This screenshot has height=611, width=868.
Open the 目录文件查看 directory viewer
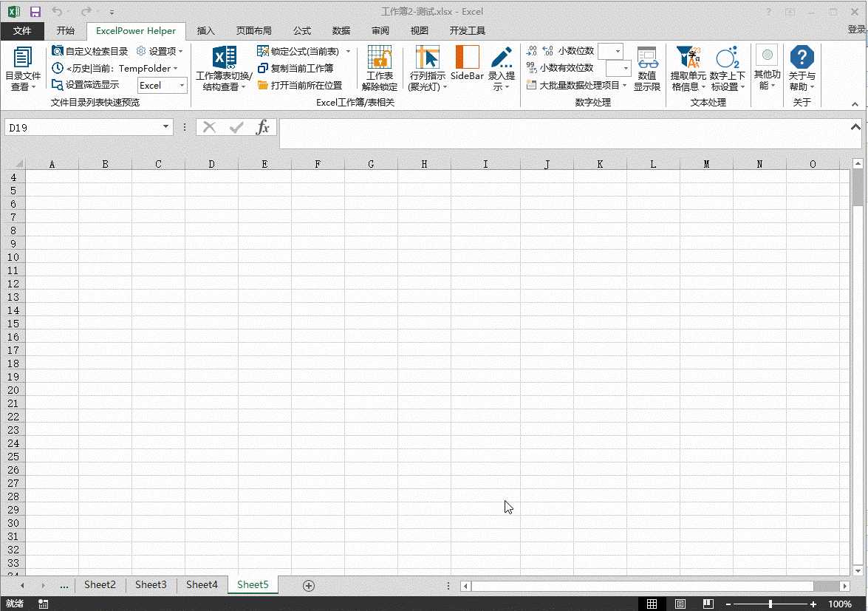pos(23,69)
